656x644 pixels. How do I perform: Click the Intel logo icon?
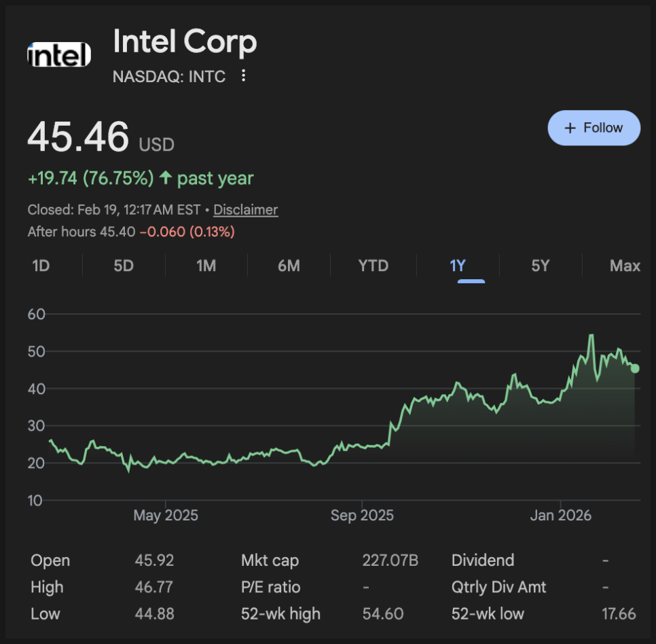click(58, 55)
